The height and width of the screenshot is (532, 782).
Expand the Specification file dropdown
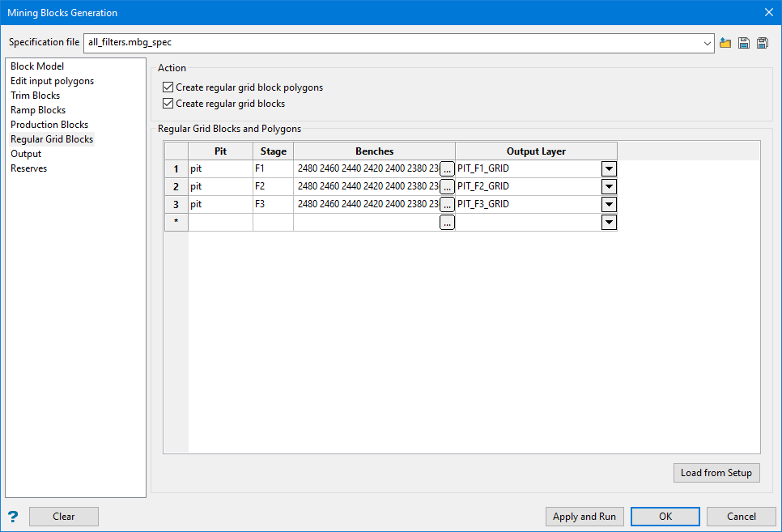(708, 43)
